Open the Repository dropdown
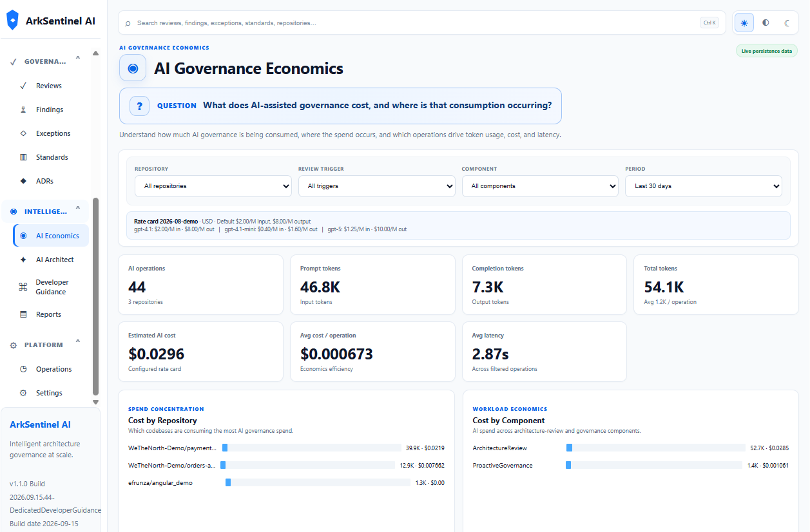The height and width of the screenshot is (532, 810). coord(213,186)
